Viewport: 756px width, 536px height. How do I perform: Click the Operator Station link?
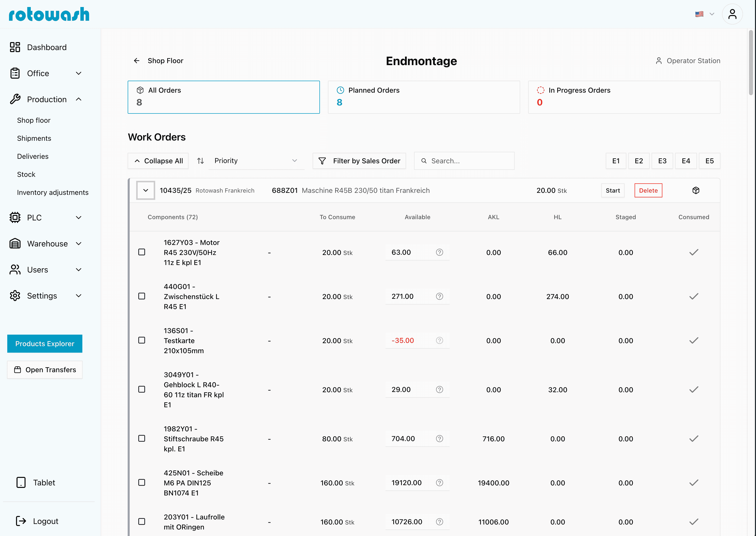688,61
